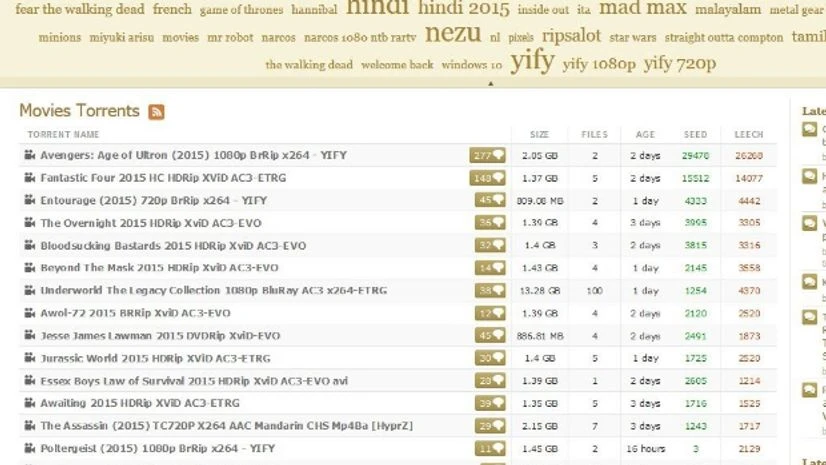Click the movie camera icon beside Jurassic World 2015

tap(30, 358)
